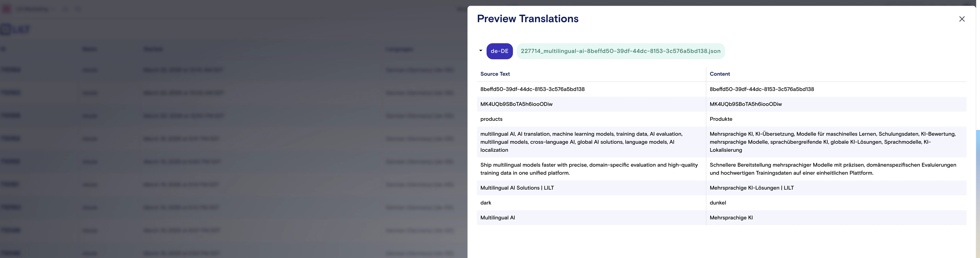
Task: Close the Preview Translations panel
Action: point(962,19)
